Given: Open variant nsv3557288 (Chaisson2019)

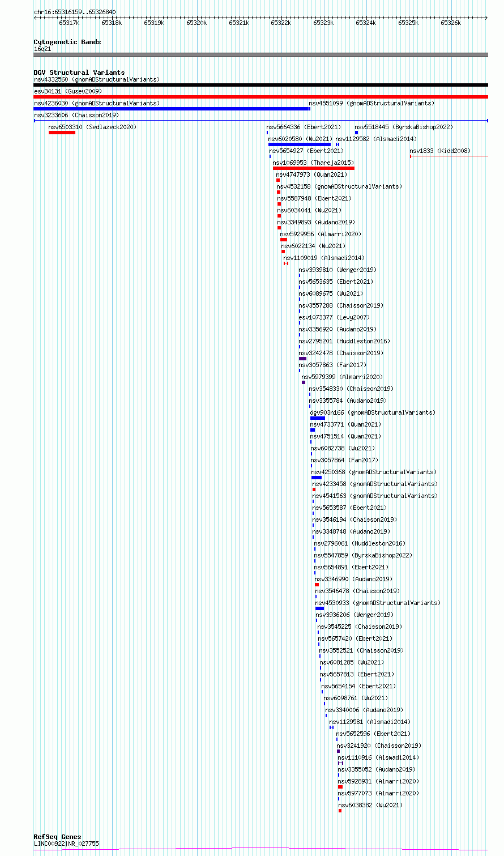Looking at the screenshot, I should coord(341,305).
